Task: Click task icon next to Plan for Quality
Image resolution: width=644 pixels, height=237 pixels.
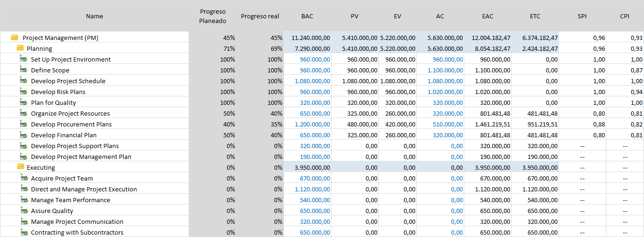Action: (23, 103)
